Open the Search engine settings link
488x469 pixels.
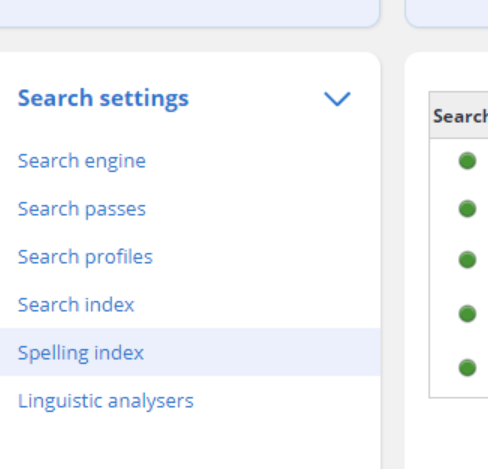[x=82, y=161]
